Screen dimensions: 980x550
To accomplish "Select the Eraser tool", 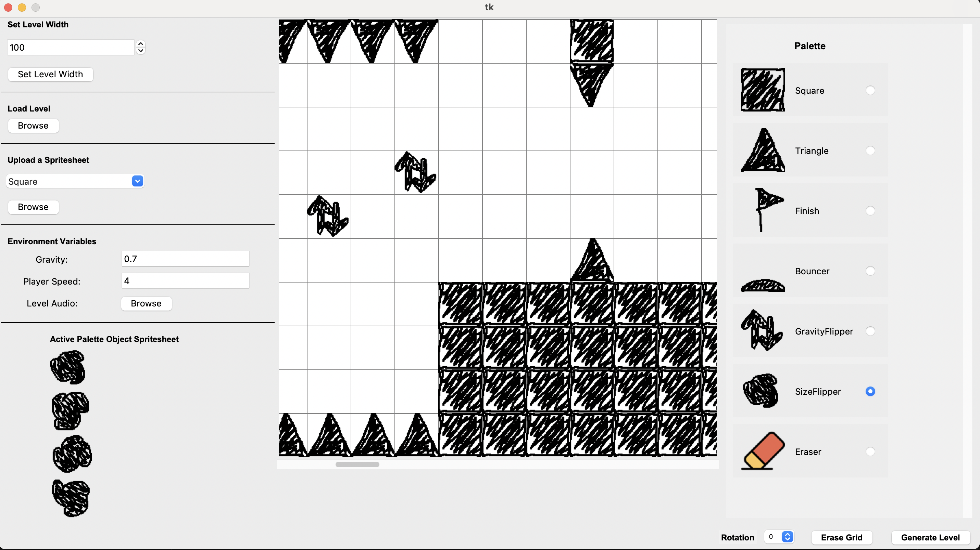I will [870, 451].
